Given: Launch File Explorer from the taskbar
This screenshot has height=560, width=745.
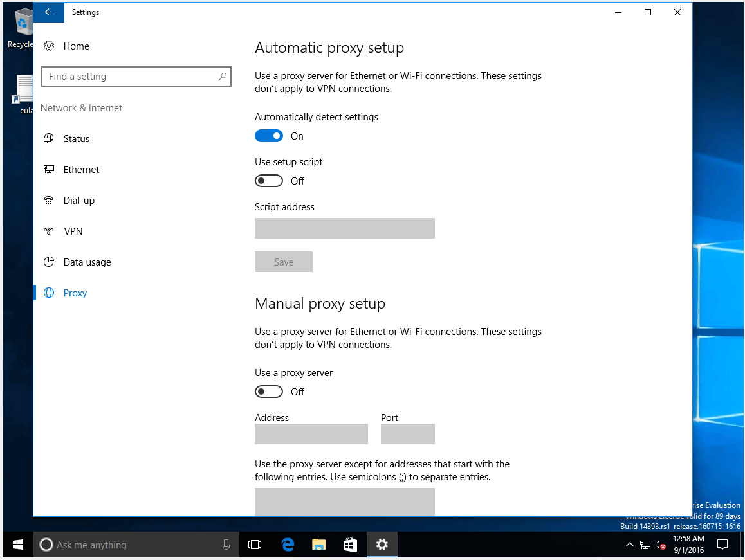Looking at the screenshot, I should [318, 545].
